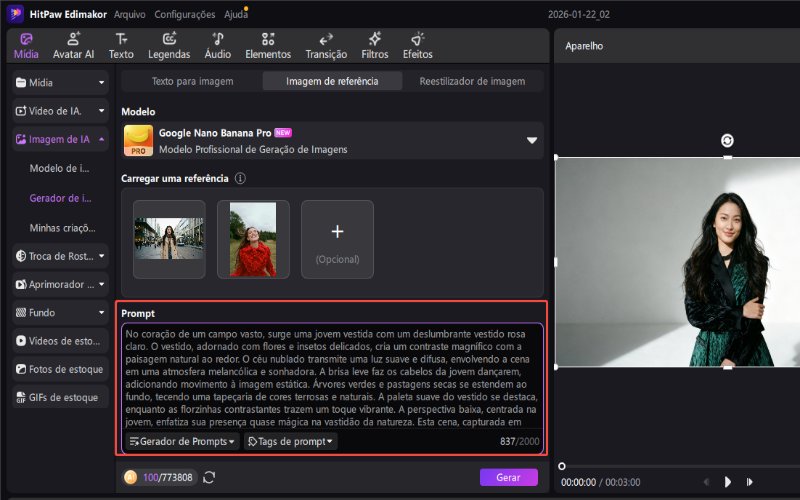Play the preview video

point(728,482)
